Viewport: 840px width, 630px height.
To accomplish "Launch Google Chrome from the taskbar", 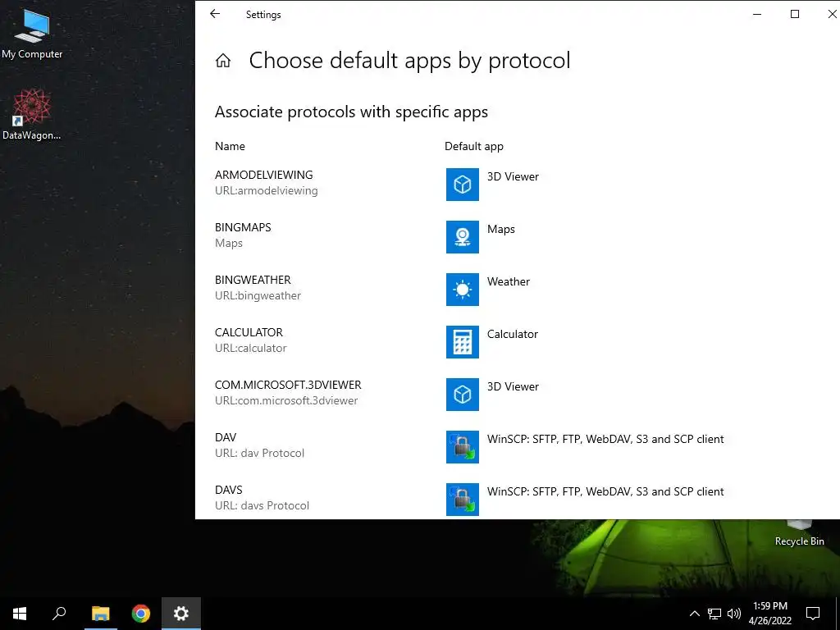I will coord(141,614).
